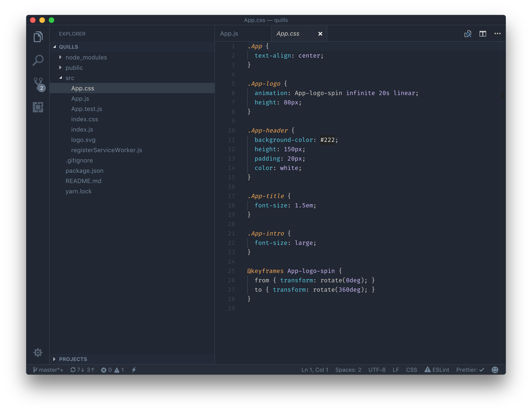The height and width of the screenshot is (412, 532).
Task: Open the changes preview icon in editor toolbar
Action: pos(468,34)
